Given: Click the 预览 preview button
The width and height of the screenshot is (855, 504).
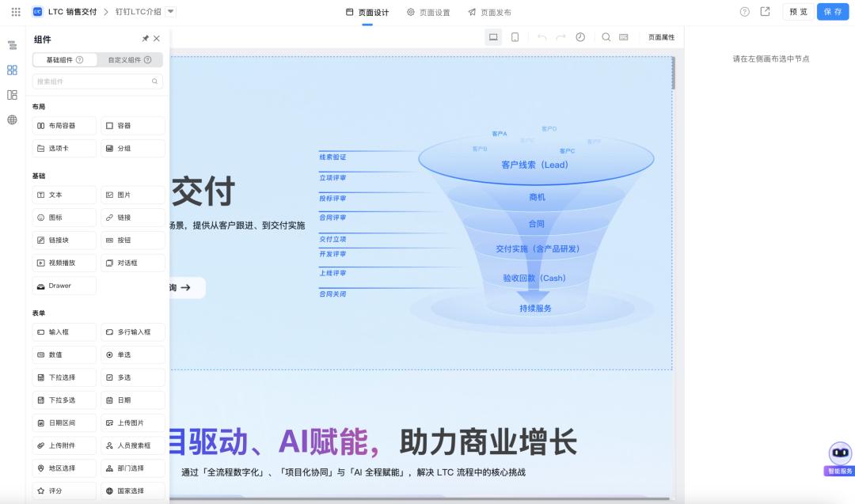Looking at the screenshot, I should (x=798, y=12).
